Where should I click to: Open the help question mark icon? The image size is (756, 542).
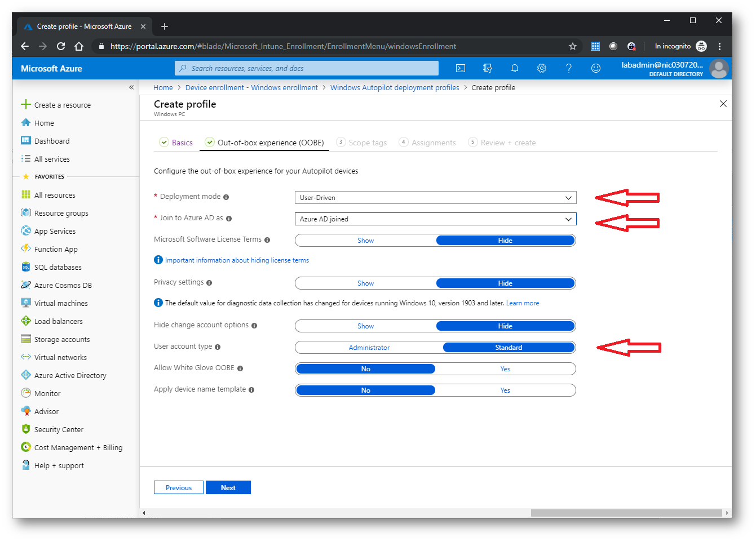point(569,68)
